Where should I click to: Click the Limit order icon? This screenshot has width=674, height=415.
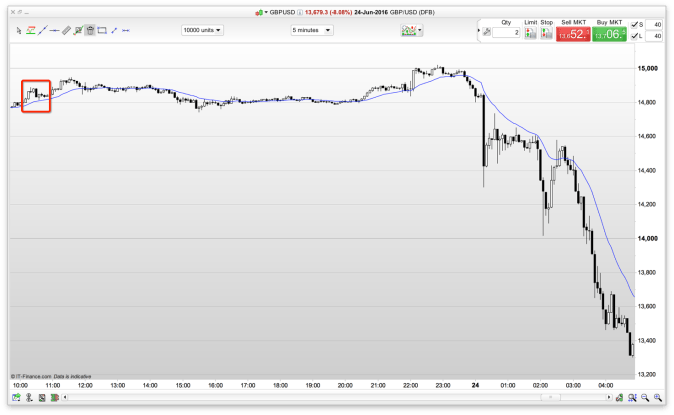(531, 35)
